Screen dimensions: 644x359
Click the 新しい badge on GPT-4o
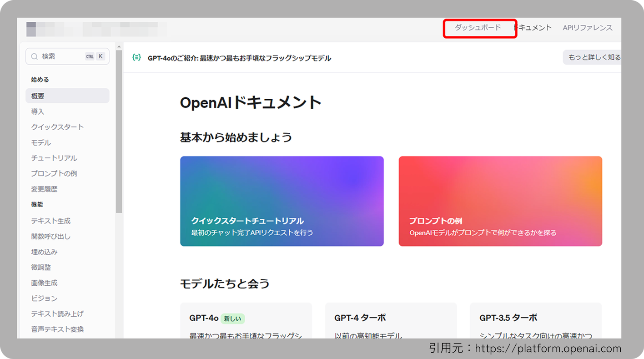tap(233, 319)
